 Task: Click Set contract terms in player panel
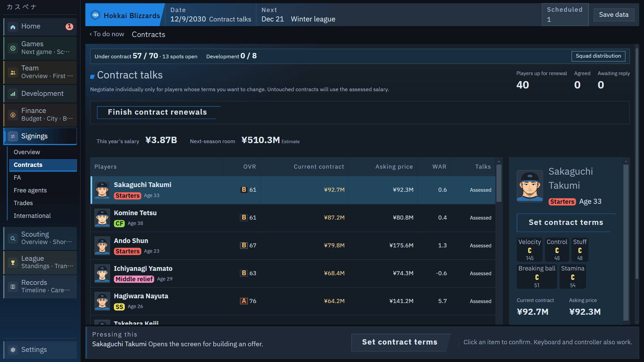[x=566, y=223]
